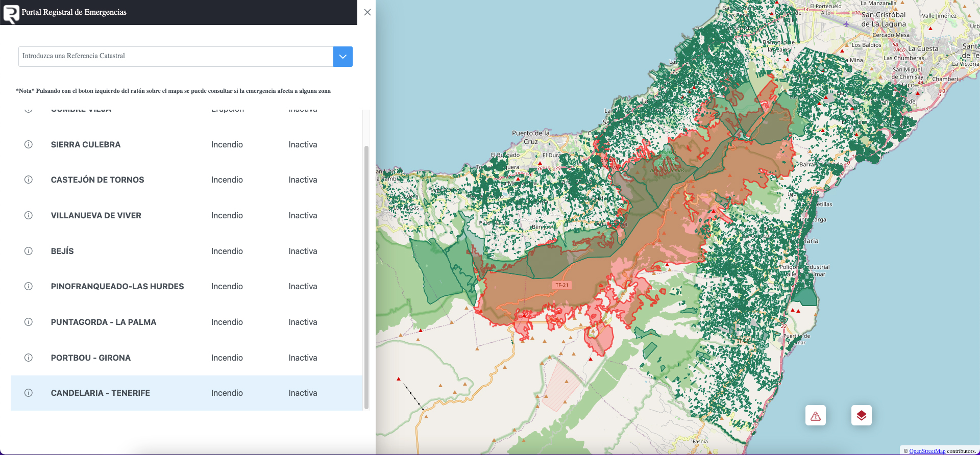Click the TF-21 road label on map
The image size is (980, 455).
(561, 285)
